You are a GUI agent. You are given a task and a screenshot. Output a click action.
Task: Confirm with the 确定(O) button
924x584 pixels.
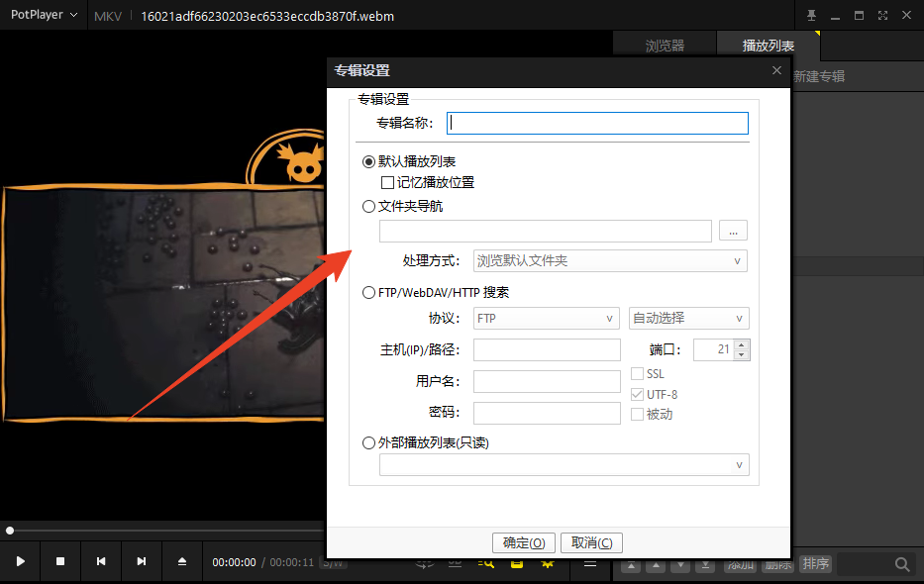pyautogui.click(x=524, y=542)
